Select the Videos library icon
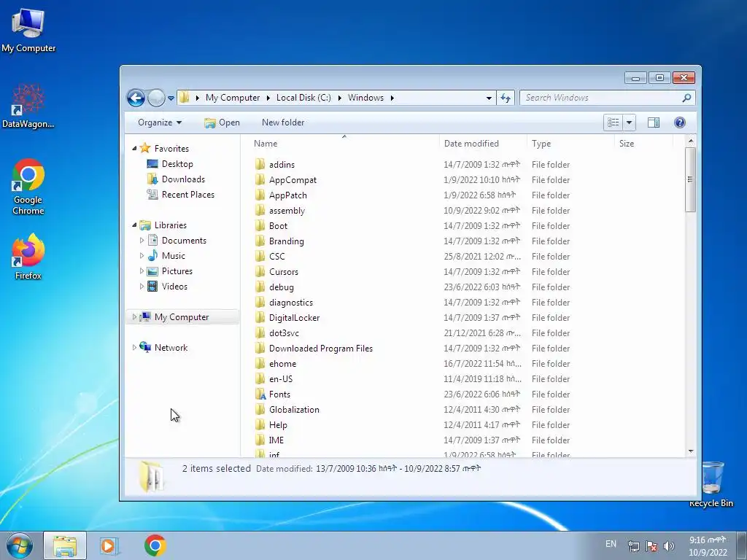 (152, 286)
